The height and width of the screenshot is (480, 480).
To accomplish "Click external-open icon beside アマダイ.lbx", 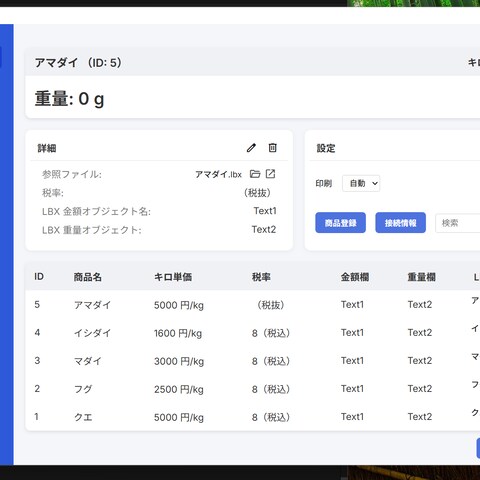I will tap(270, 174).
